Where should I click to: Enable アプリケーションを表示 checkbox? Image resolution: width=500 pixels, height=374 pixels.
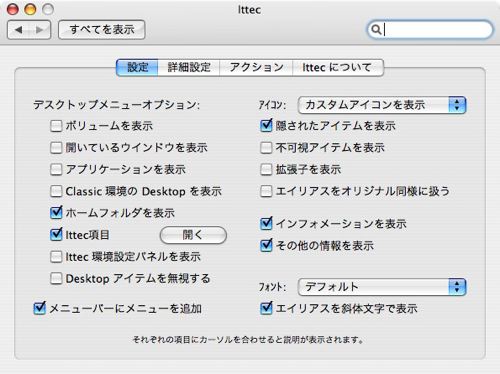(x=56, y=169)
